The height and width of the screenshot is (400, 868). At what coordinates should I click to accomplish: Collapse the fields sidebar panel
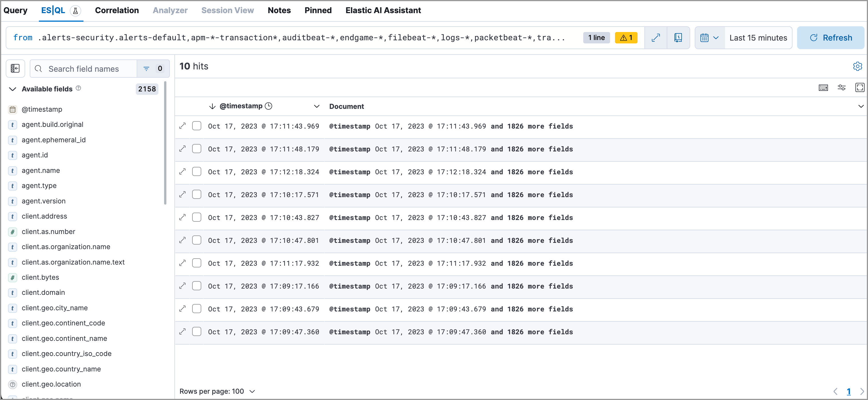click(x=15, y=68)
